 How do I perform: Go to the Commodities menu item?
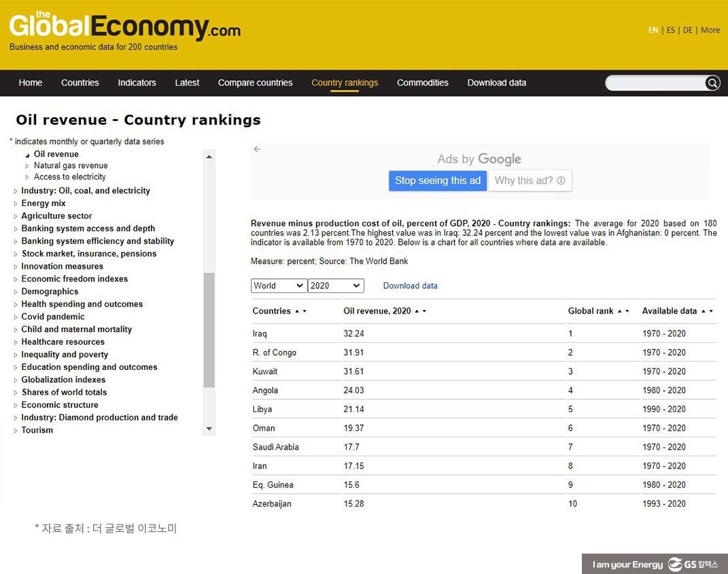click(422, 83)
